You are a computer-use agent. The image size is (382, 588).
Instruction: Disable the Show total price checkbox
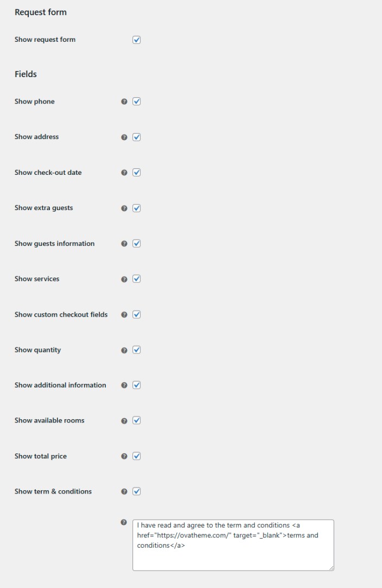(137, 456)
